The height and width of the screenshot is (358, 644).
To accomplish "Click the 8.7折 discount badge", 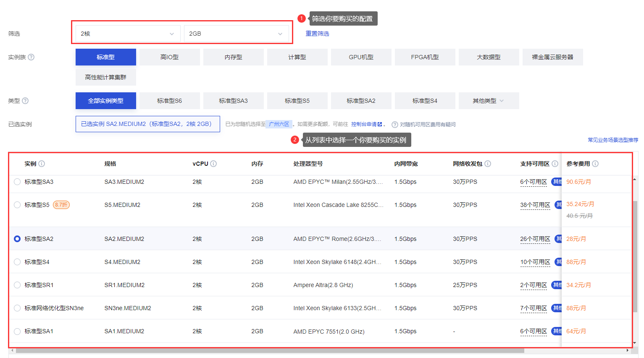I will 61,205.
